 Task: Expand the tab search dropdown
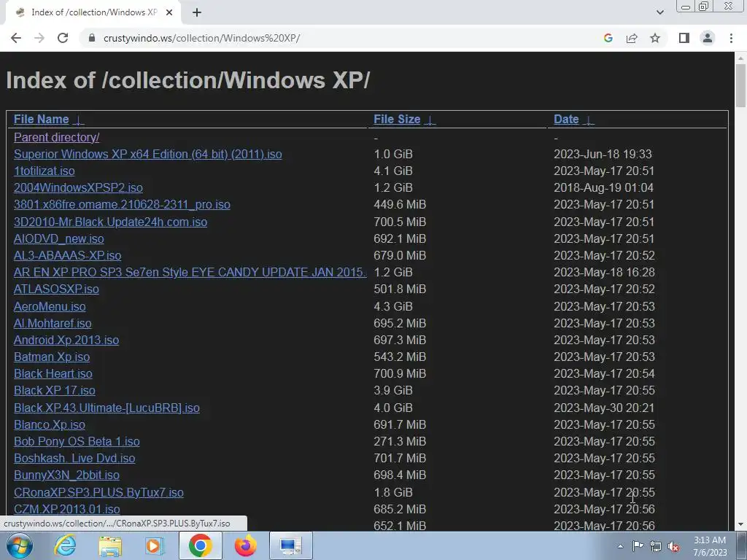coord(659,12)
